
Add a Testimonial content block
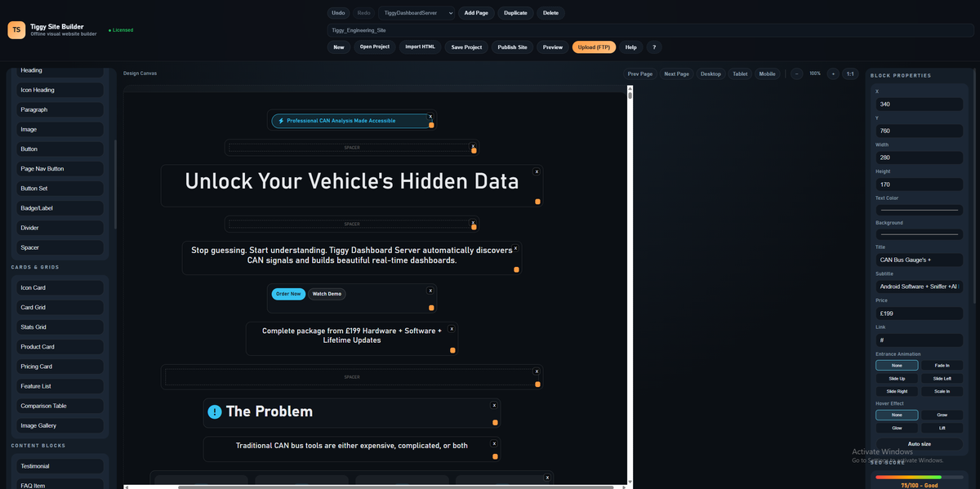tap(60, 466)
